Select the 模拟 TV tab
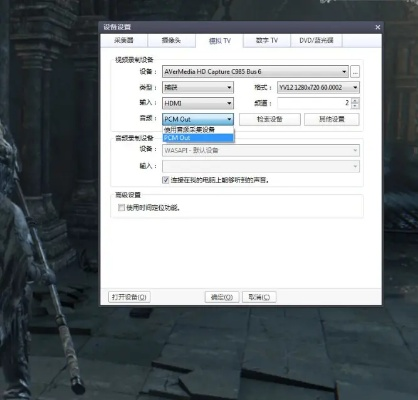 [219, 41]
